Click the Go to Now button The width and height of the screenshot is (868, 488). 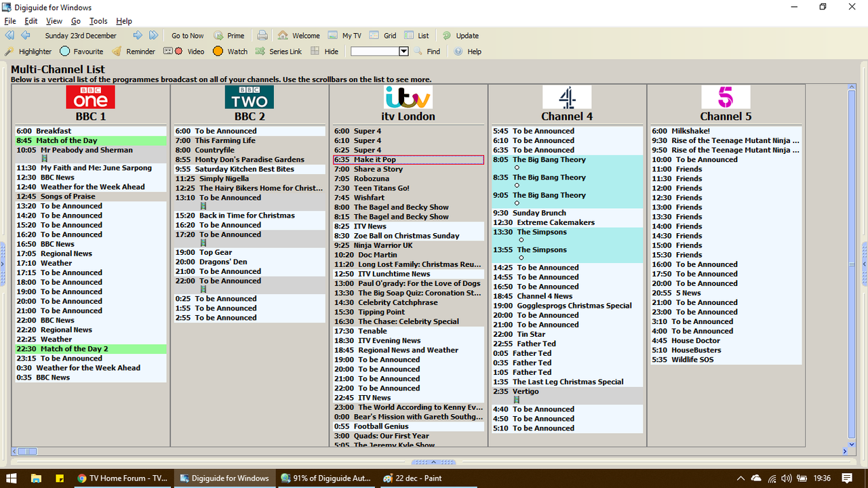click(x=187, y=36)
